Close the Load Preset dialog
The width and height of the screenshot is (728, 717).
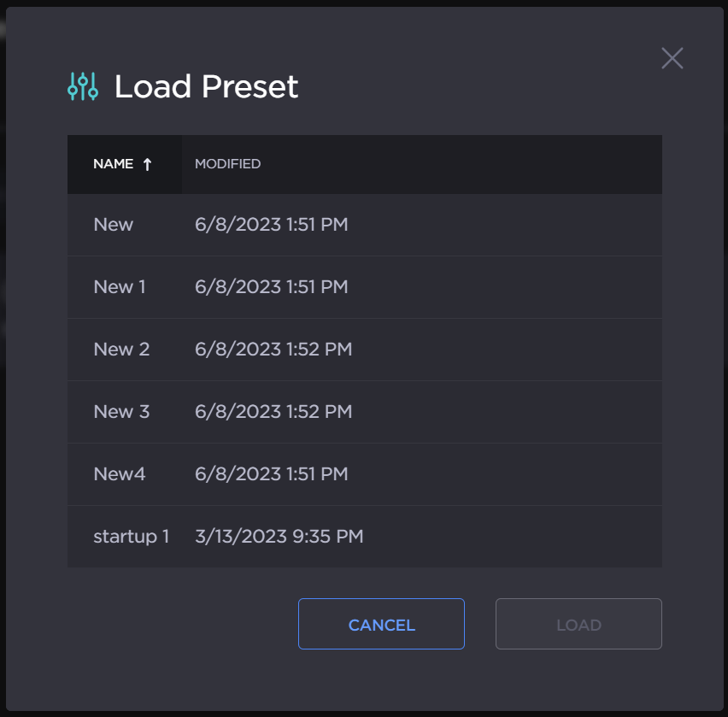(x=672, y=58)
